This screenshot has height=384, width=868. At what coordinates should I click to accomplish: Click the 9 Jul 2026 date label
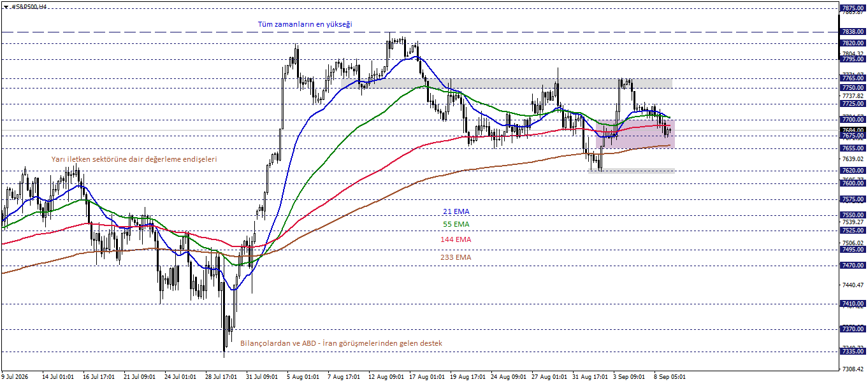click(x=16, y=377)
